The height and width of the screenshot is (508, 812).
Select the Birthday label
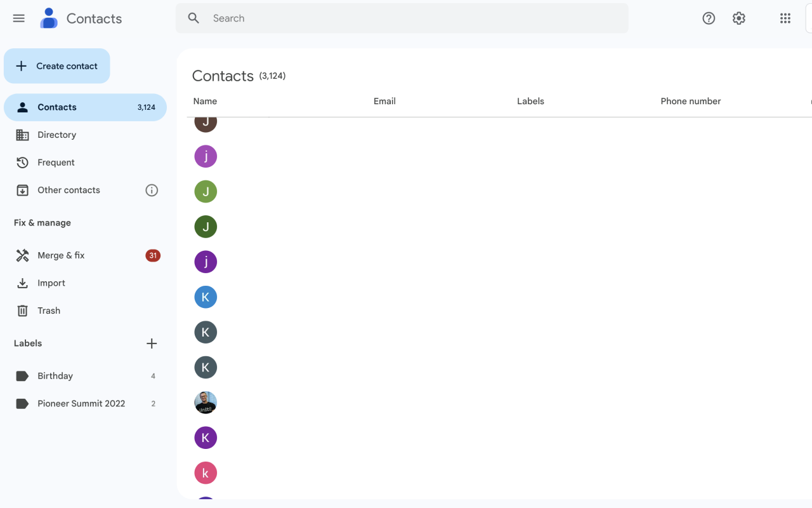85,376
